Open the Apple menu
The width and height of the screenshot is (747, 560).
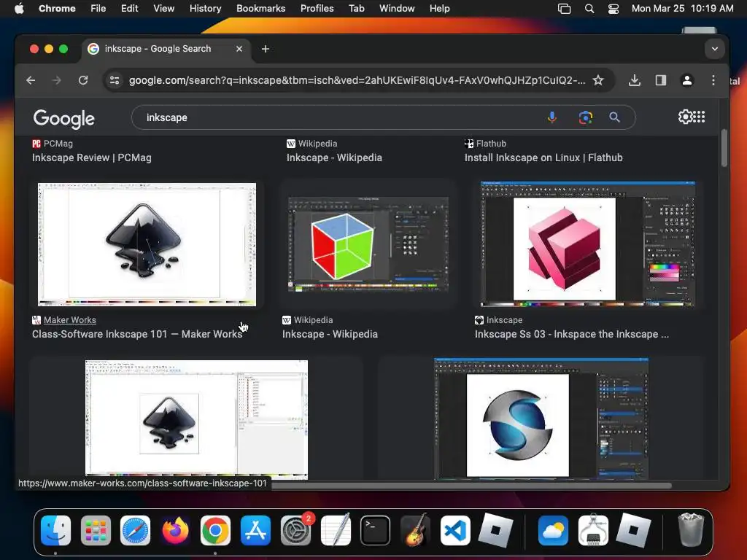[19, 8]
